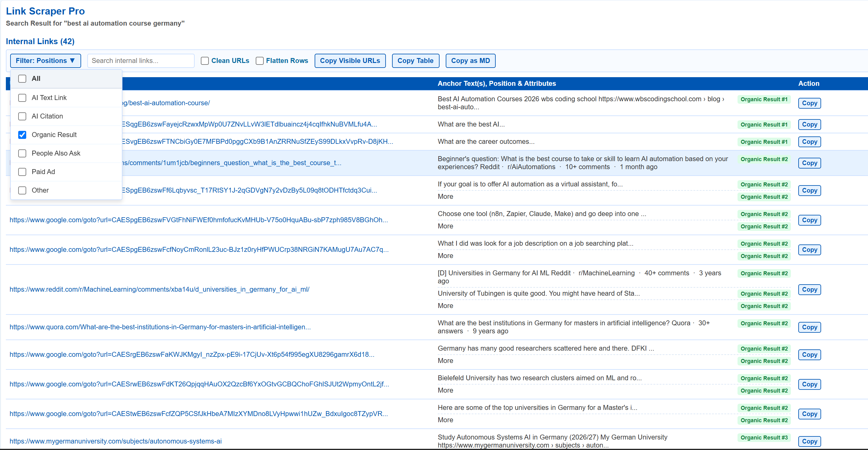Enable the Clean URLs checkbox
The height and width of the screenshot is (450, 868).
tap(205, 61)
